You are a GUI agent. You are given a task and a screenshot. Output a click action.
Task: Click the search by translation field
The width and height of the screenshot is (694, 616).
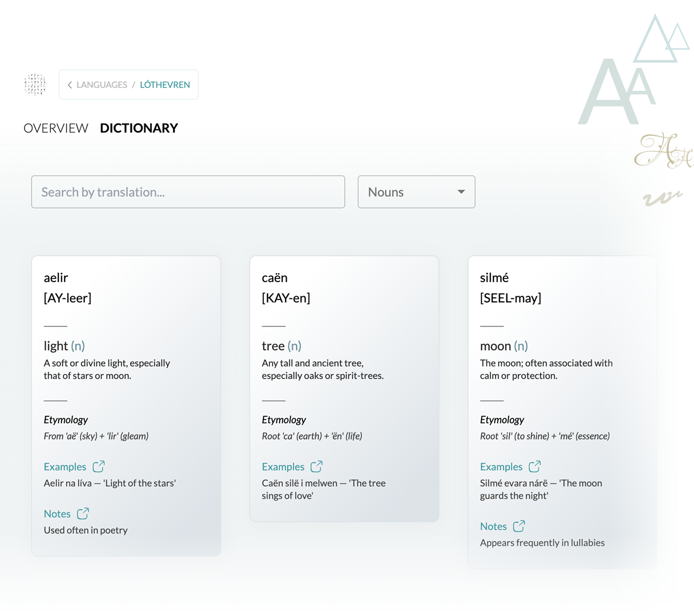[x=187, y=192]
